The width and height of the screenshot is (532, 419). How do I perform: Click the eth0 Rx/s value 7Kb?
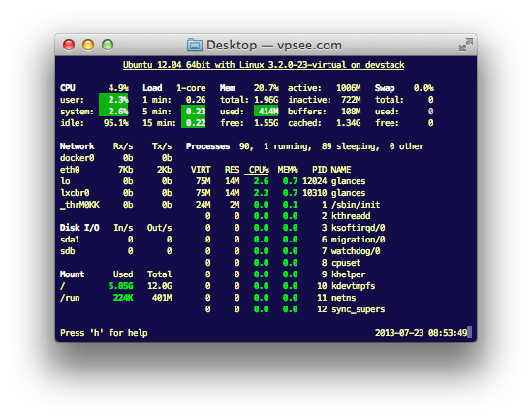126,170
